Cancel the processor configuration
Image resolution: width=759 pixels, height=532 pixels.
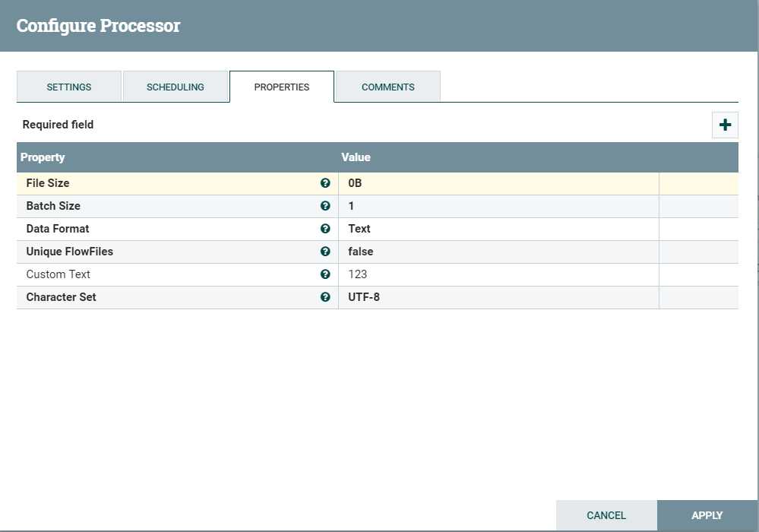click(x=606, y=515)
